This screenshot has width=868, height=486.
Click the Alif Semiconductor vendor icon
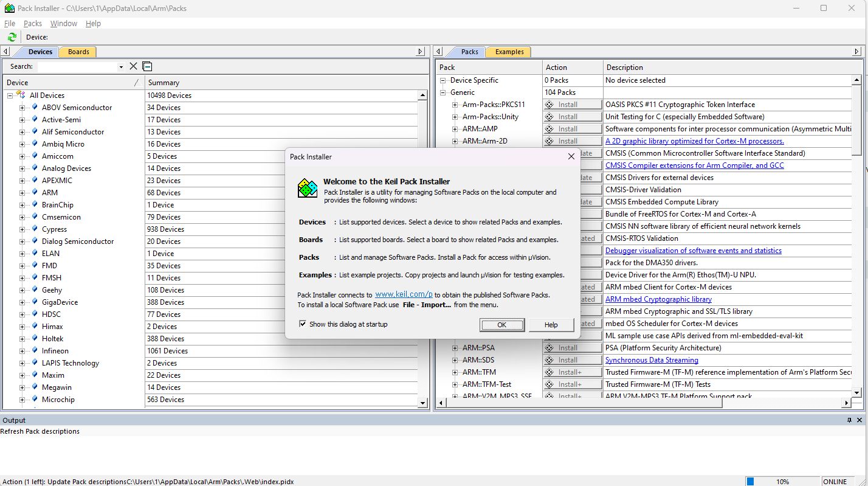pyautogui.click(x=35, y=131)
